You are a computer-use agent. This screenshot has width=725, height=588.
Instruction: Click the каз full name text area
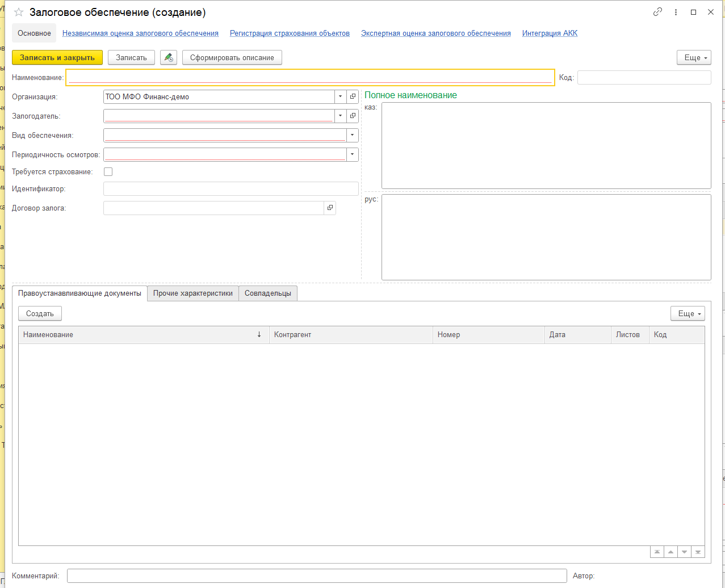[546, 145]
